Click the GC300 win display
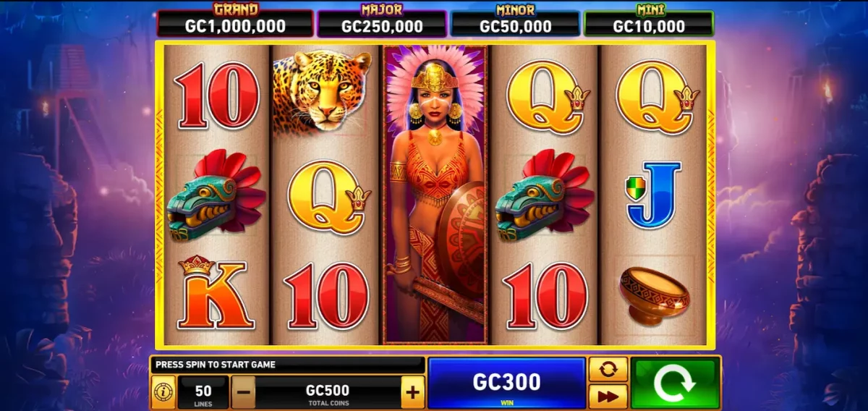Viewport: 868px width, 411px height. (x=506, y=384)
